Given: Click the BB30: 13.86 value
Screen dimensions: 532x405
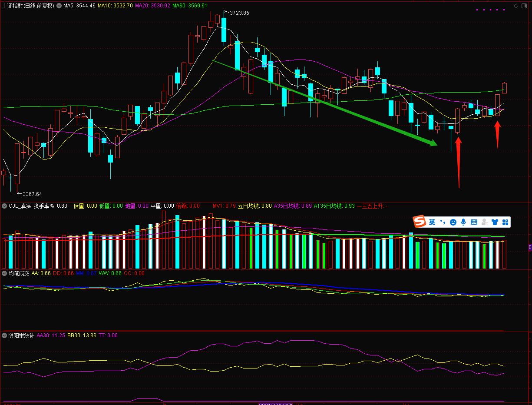Looking at the screenshot, I should [x=82, y=335].
